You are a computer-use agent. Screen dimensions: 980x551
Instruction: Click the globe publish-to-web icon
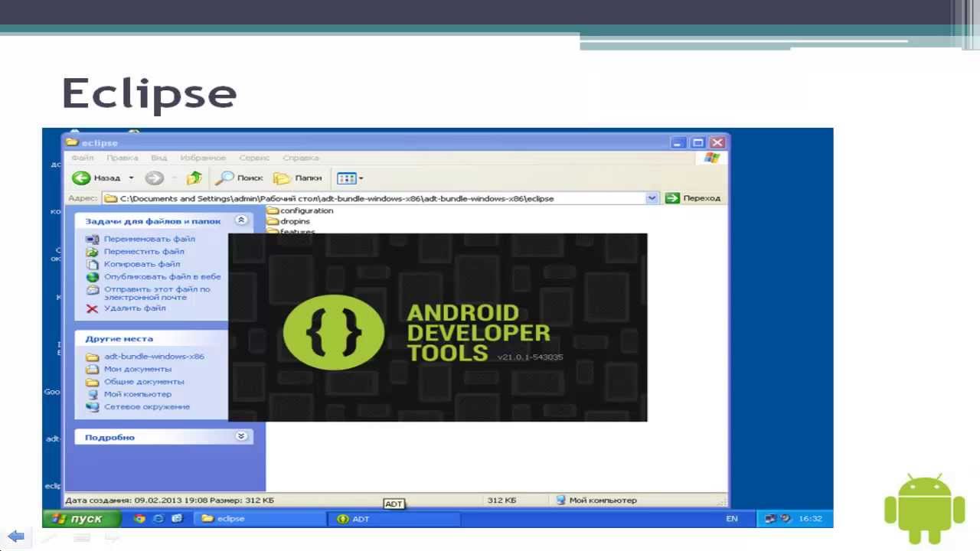(x=92, y=277)
